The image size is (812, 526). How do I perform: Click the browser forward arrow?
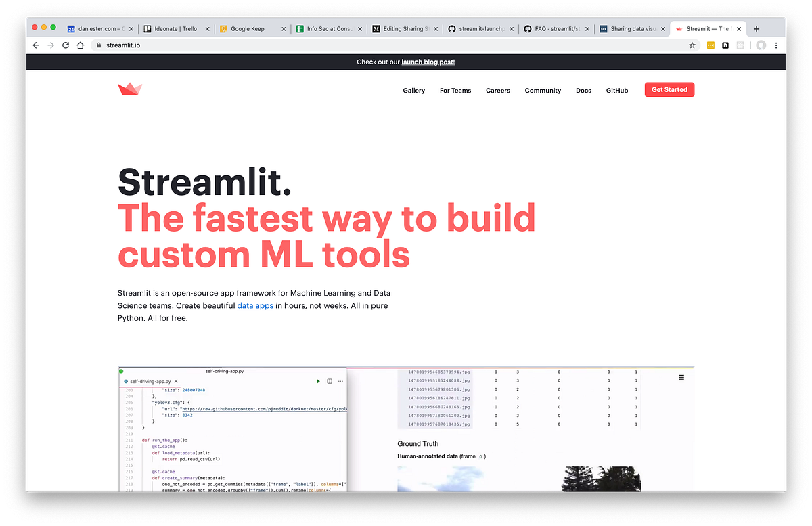pyautogui.click(x=51, y=45)
